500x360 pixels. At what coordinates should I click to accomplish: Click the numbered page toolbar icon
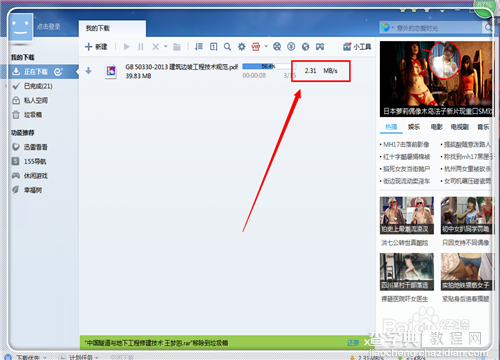[213, 47]
